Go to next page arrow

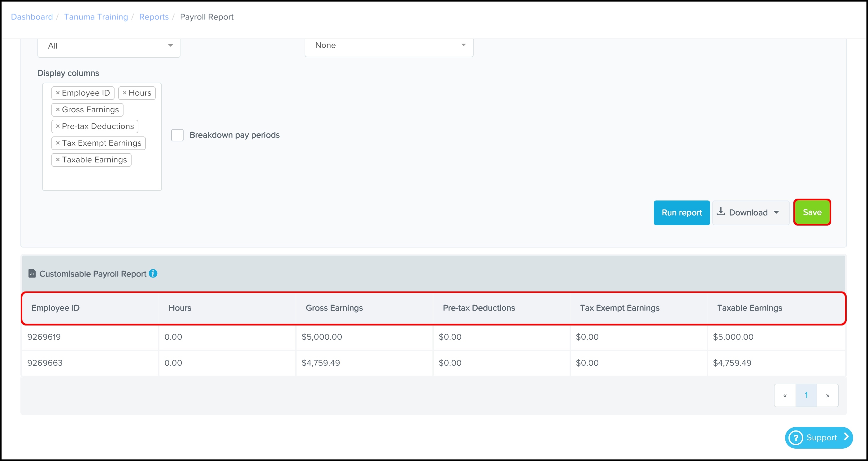(827, 395)
